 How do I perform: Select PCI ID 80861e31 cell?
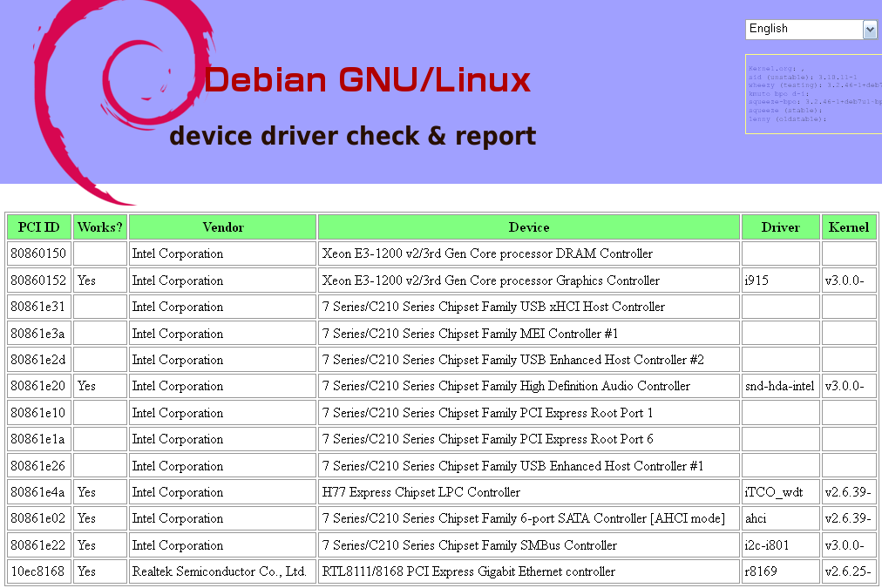39,307
